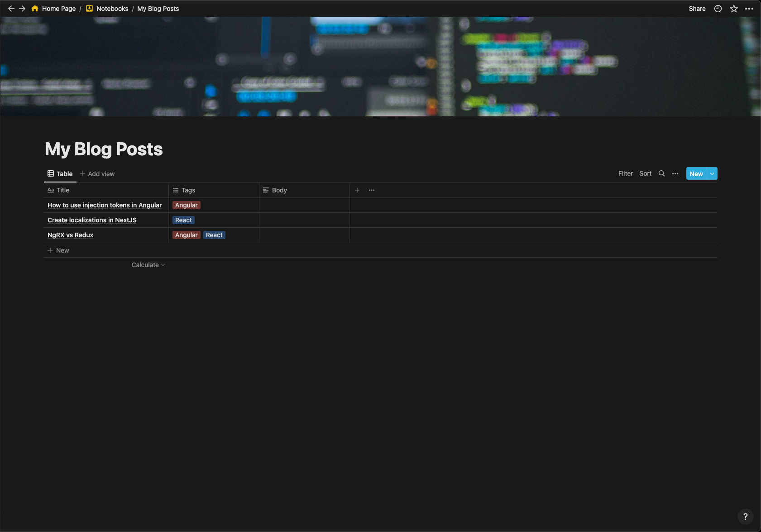Open the Body column header options
The width and height of the screenshot is (761, 532).
[x=279, y=190]
